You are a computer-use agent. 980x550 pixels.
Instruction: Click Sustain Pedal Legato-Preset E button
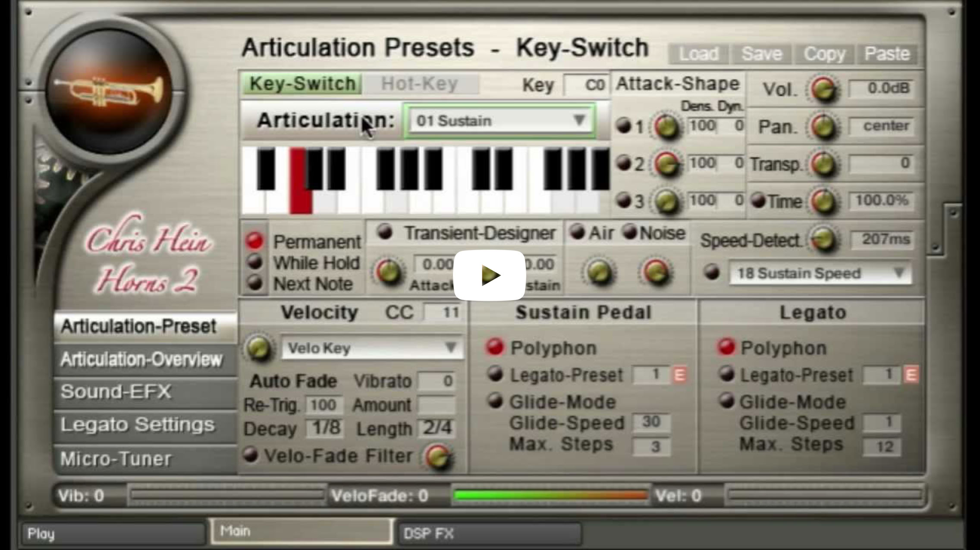click(x=679, y=375)
